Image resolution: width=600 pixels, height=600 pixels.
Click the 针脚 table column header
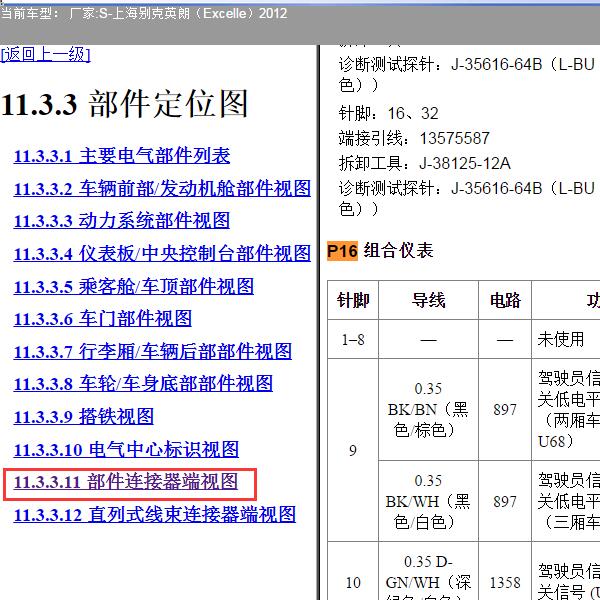(x=353, y=300)
